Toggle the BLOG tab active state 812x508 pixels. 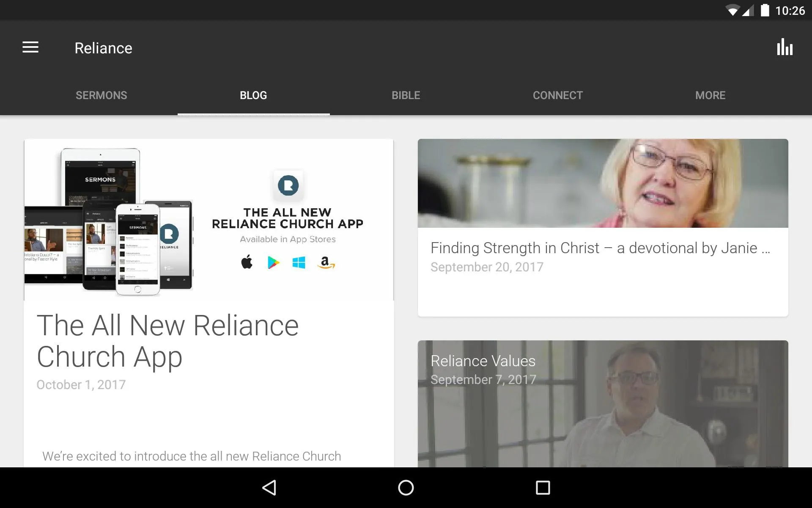[x=254, y=95]
